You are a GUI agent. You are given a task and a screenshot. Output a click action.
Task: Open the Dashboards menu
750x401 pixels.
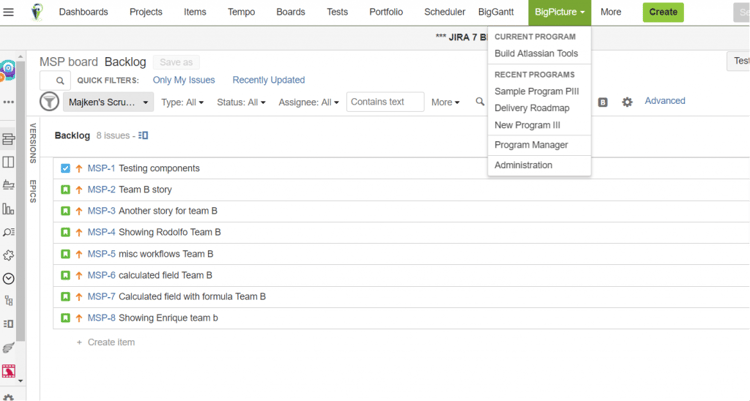pos(83,12)
